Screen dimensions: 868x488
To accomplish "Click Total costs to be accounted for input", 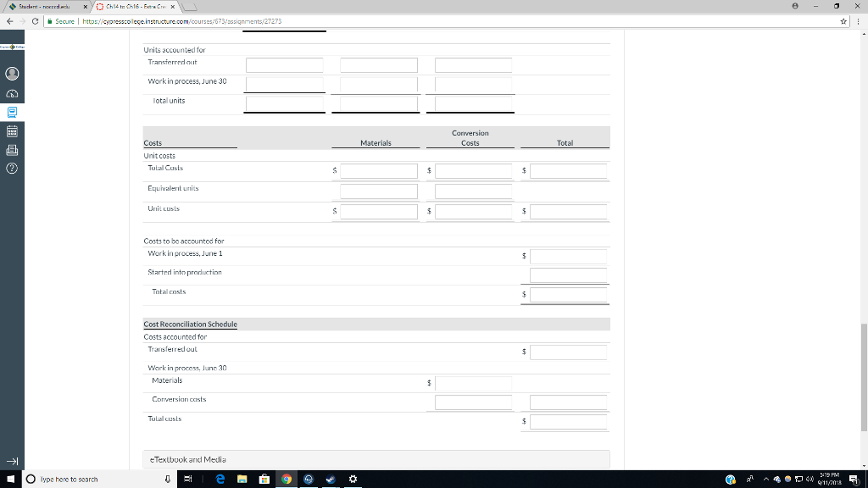I will (568, 294).
